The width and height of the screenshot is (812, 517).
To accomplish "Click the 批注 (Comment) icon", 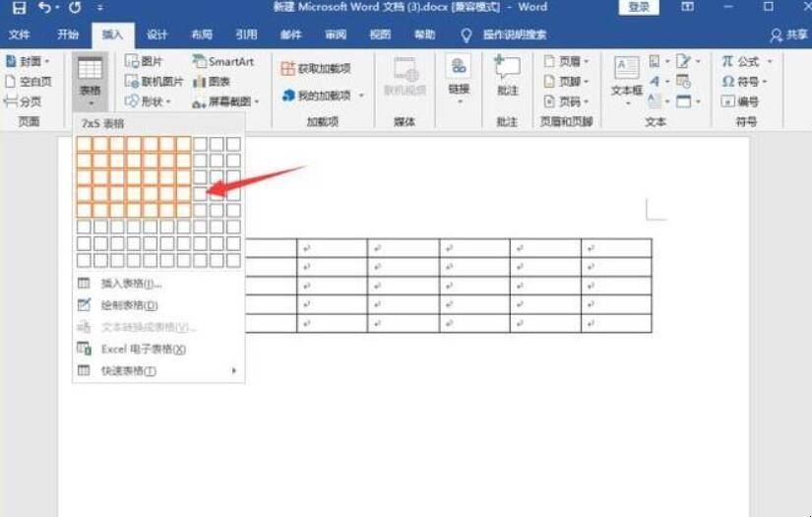I will pyautogui.click(x=507, y=77).
